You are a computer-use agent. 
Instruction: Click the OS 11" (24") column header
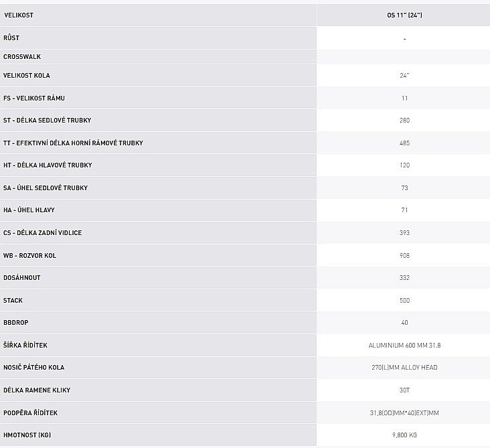[404, 15]
